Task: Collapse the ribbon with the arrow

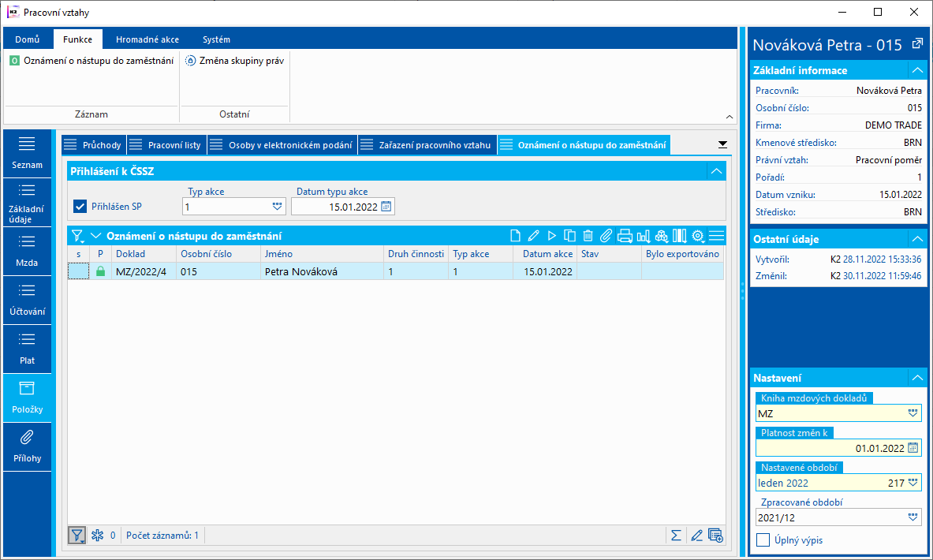Action: point(730,118)
